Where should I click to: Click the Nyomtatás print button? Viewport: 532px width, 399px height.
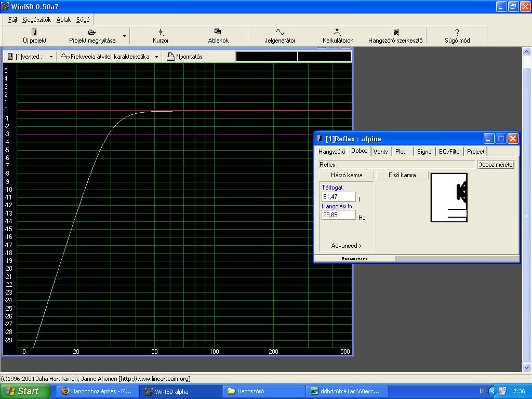[185, 57]
